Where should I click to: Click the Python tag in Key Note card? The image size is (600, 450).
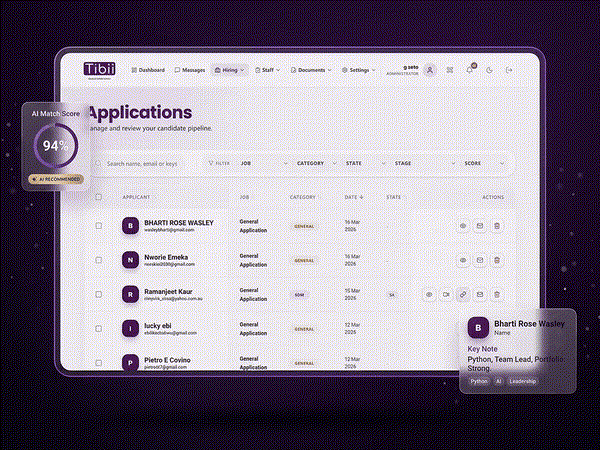(x=479, y=381)
